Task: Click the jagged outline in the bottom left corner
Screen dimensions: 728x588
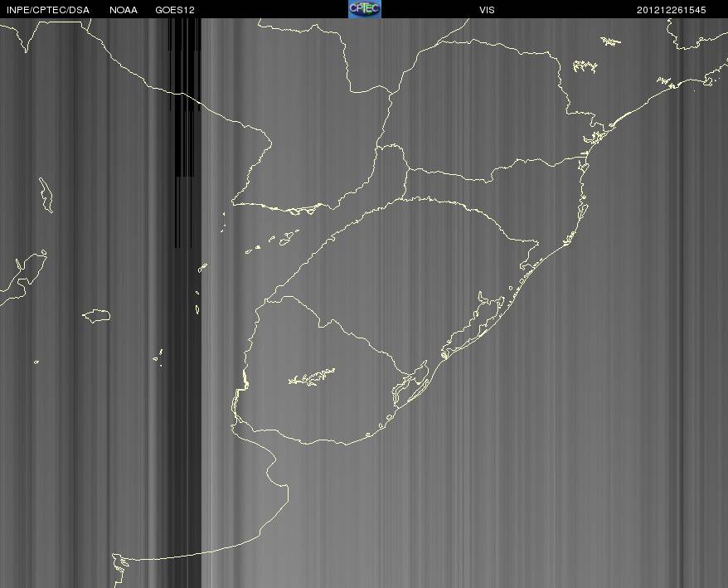Action: 119,570
